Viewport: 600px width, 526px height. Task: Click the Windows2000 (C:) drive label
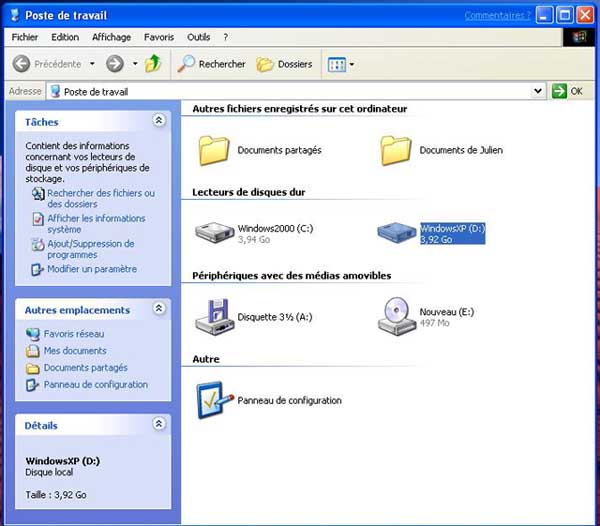point(276,228)
